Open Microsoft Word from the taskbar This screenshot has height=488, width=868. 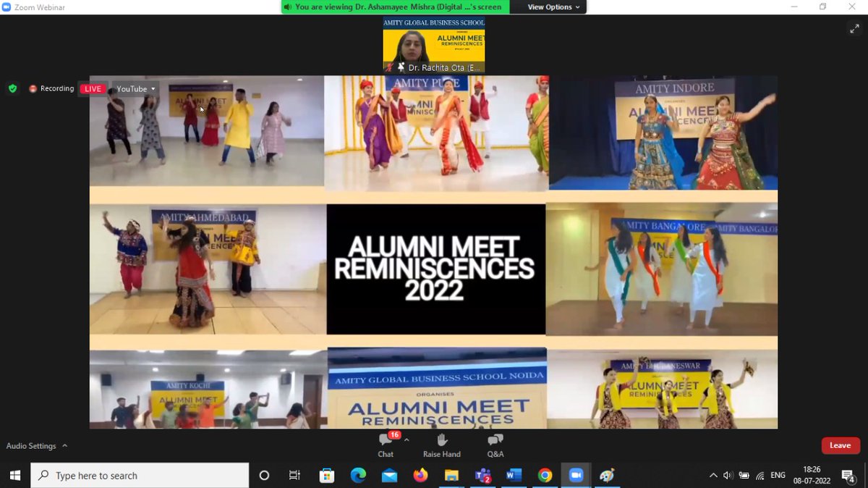tap(514, 475)
